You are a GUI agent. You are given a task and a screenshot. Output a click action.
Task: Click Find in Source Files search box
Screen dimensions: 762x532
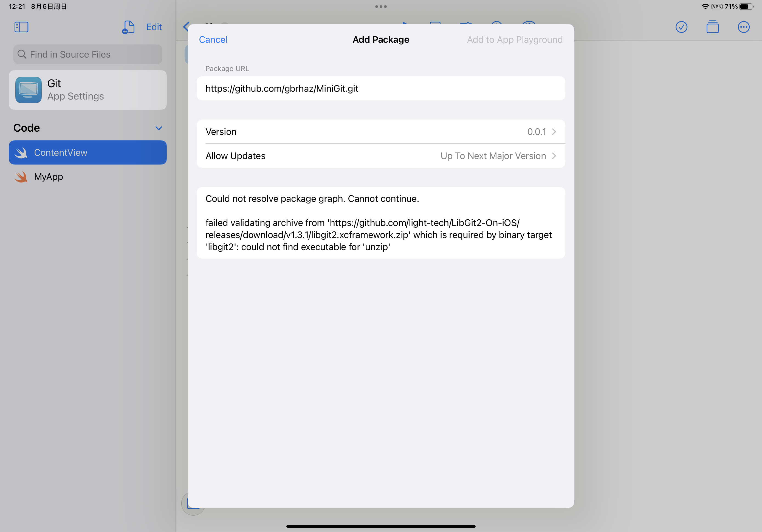(x=87, y=54)
